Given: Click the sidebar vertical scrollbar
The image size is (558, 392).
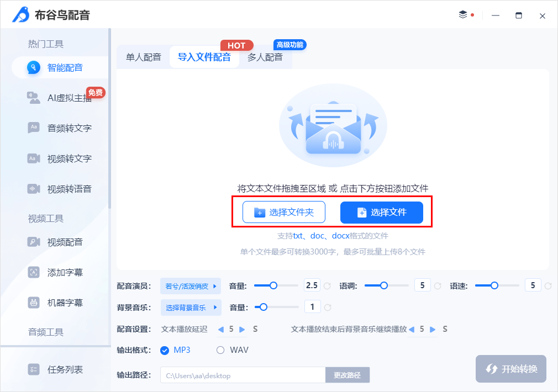Looking at the screenshot, I should (109, 119).
